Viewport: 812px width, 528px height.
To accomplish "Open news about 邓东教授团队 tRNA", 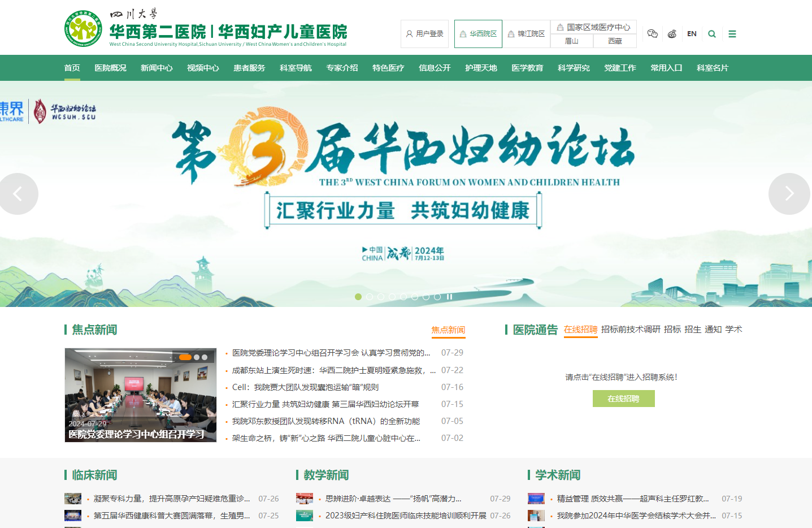I will (326, 421).
